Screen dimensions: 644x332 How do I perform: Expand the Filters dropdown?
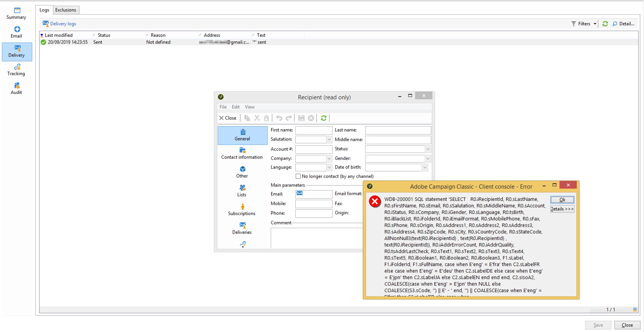[595, 24]
